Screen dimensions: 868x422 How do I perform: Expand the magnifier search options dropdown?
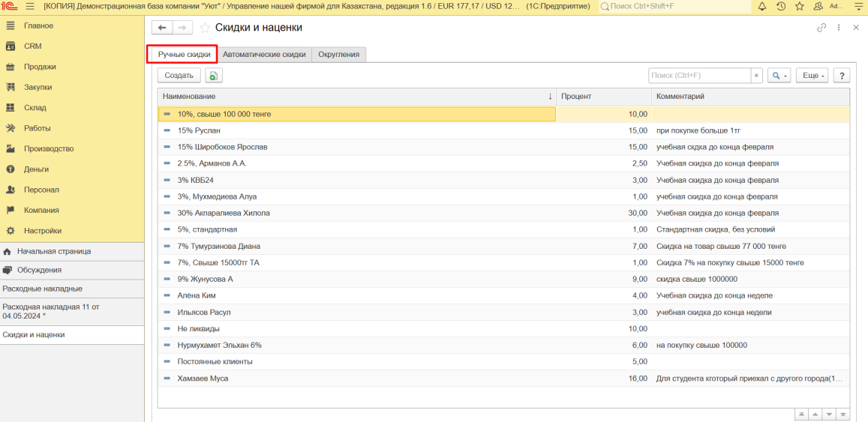point(779,76)
